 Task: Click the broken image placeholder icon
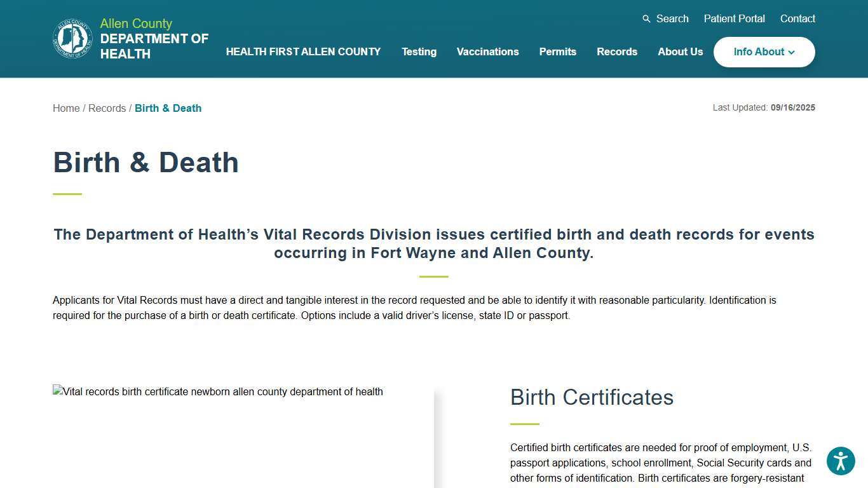tap(57, 391)
